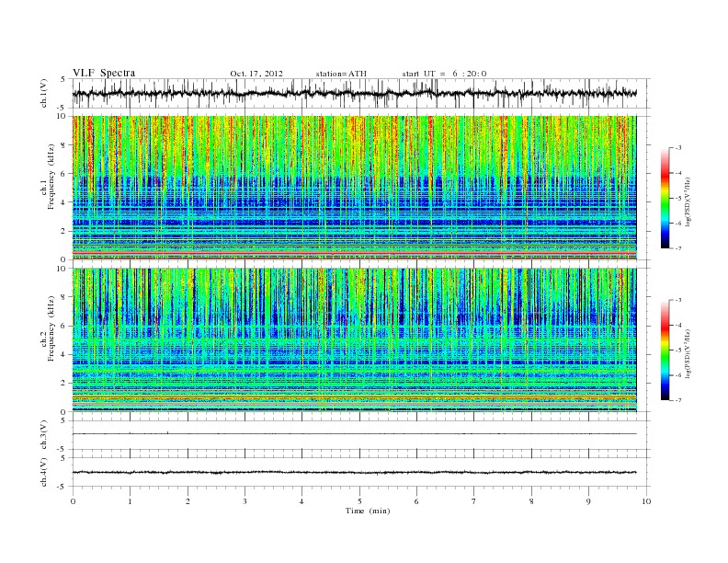
Task: Click the bottom time axis tick "3"
Action: tap(245, 501)
